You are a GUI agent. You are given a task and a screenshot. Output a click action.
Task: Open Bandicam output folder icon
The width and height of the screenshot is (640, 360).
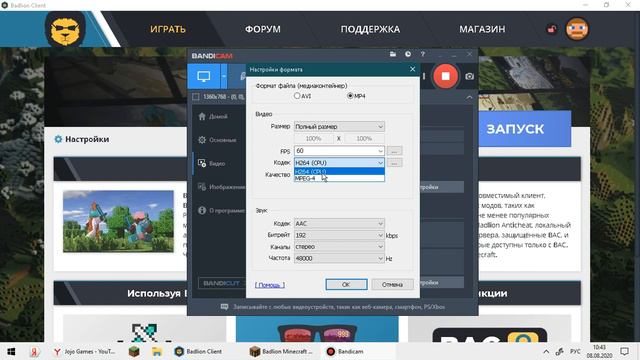[393, 54]
